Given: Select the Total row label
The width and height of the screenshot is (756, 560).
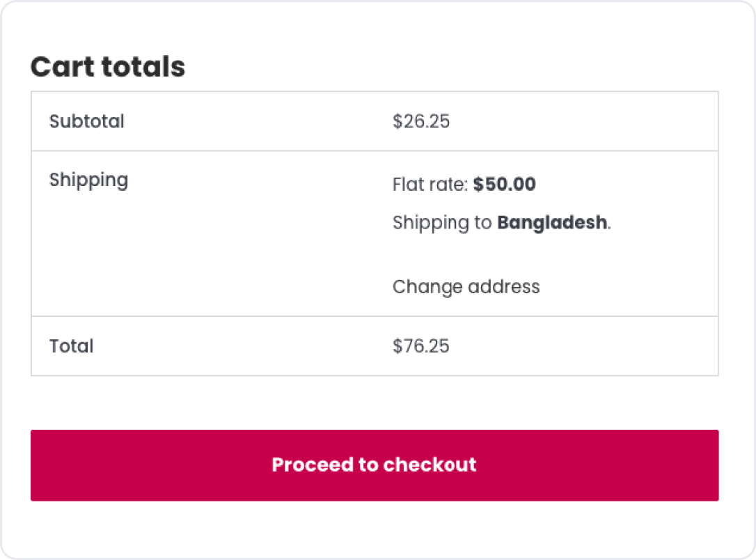Looking at the screenshot, I should click(x=72, y=346).
